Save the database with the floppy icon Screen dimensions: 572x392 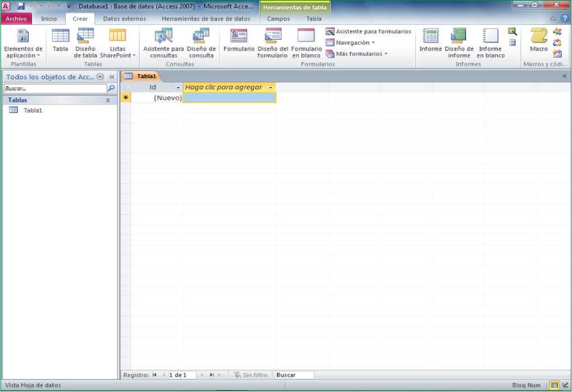[20, 6]
